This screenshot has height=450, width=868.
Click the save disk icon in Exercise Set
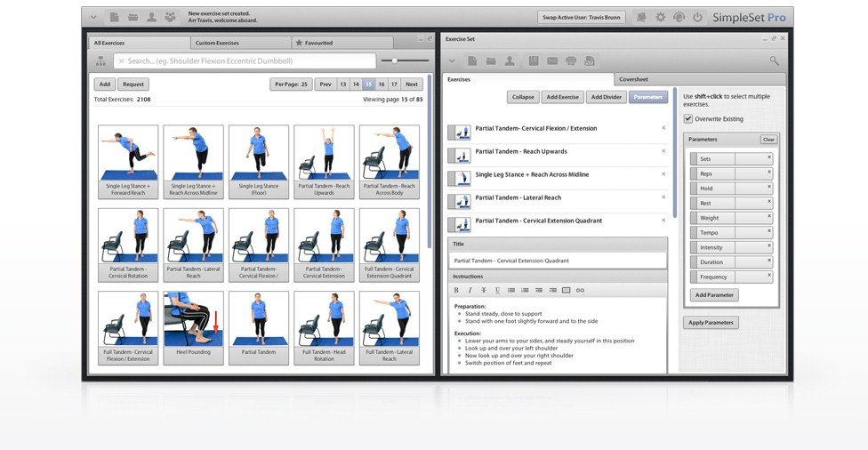[534, 60]
